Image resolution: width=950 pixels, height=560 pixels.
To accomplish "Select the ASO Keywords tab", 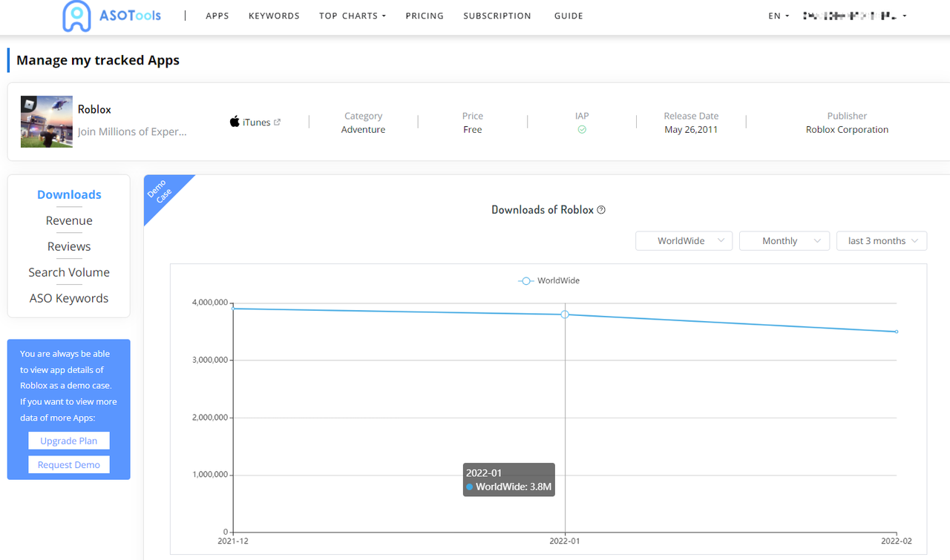I will [68, 297].
